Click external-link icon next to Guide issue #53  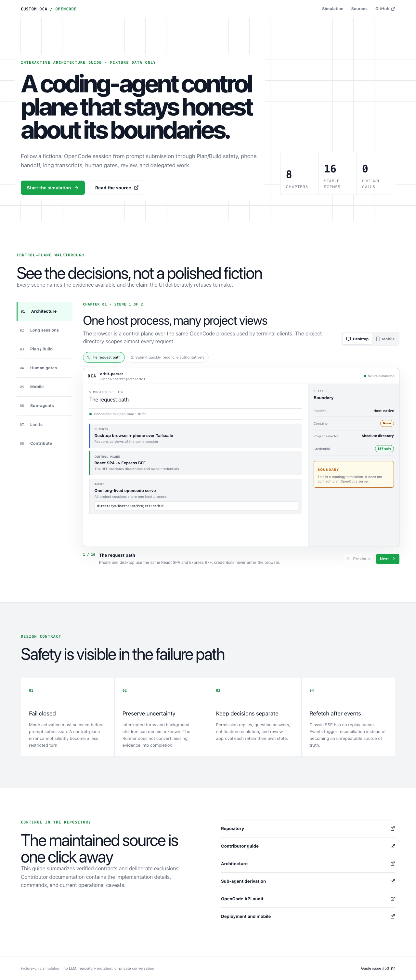[393, 969]
